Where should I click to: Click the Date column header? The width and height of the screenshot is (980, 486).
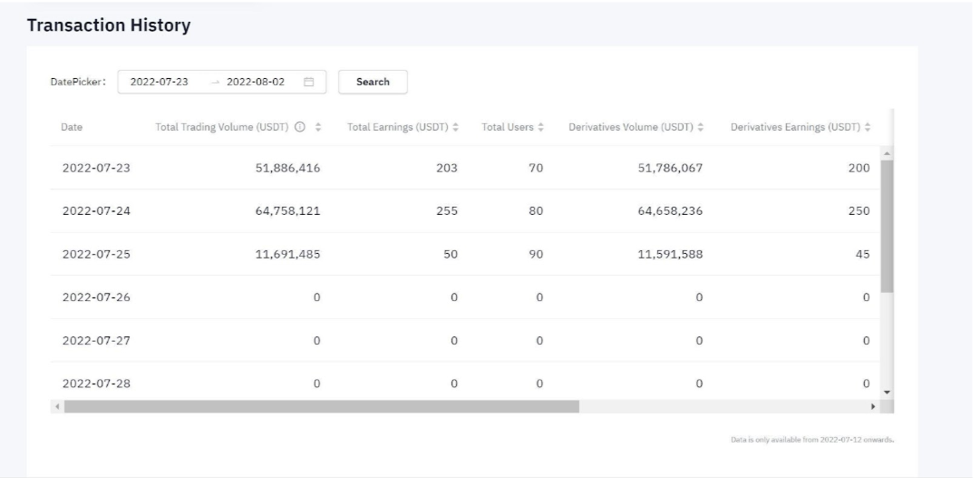point(72,127)
